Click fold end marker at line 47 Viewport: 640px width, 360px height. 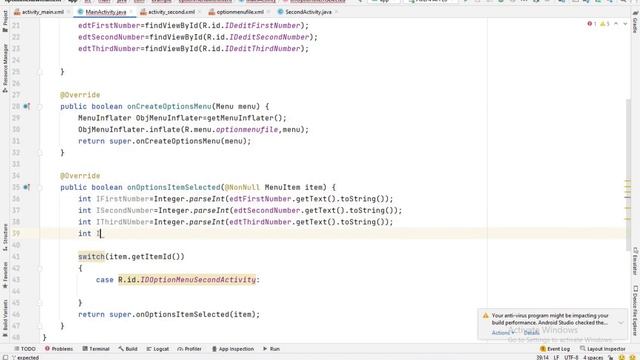[x=40, y=326]
